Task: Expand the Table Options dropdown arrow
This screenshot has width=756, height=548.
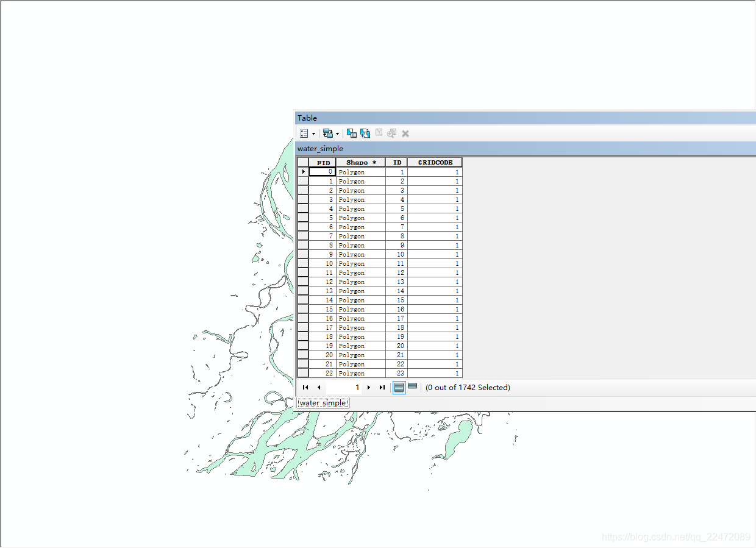Action: point(314,133)
